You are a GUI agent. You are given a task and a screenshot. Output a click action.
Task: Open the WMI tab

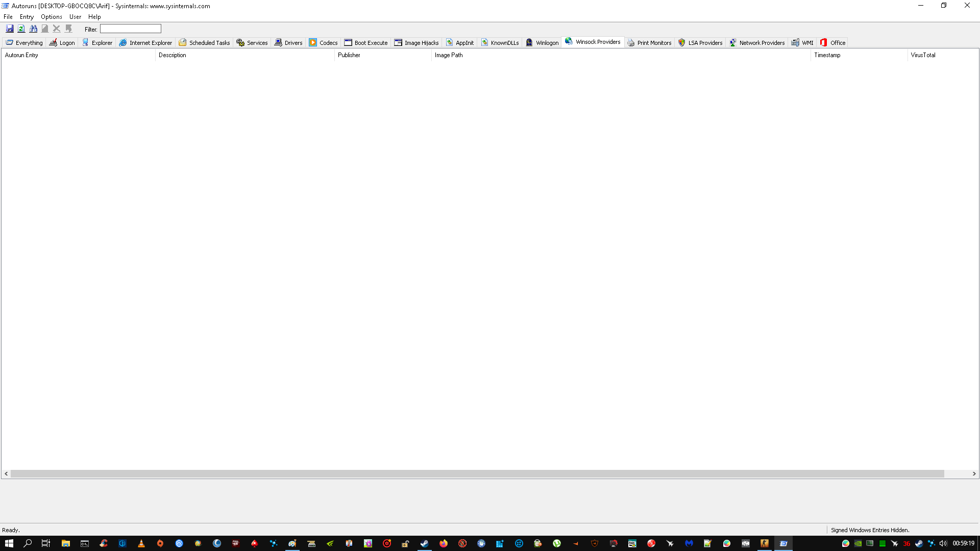pyautogui.click(x=803, y=43)
